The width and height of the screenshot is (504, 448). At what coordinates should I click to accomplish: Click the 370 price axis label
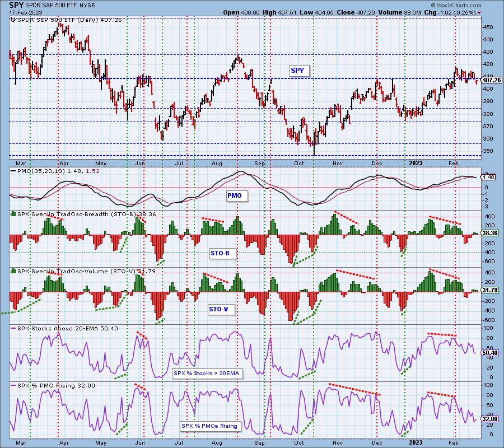point(488,127)
